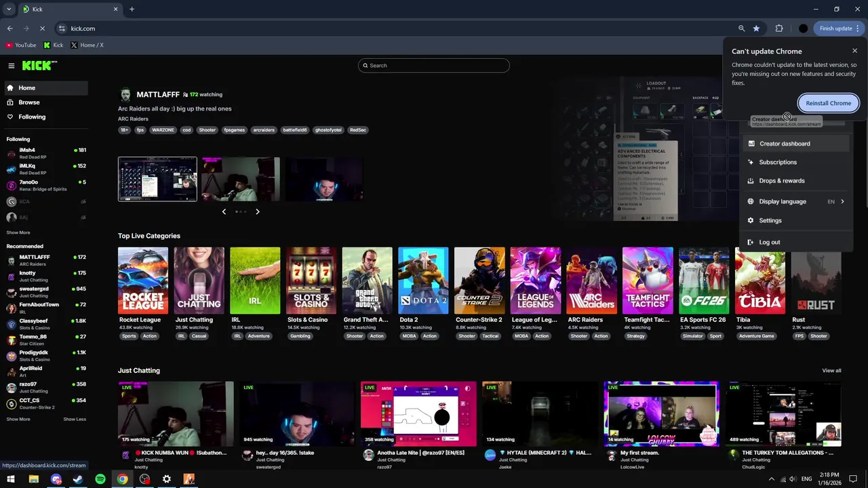The height and width of the screenshot is (488, 868).
Task: Select Settings in user menu
Action: point(795,220)
